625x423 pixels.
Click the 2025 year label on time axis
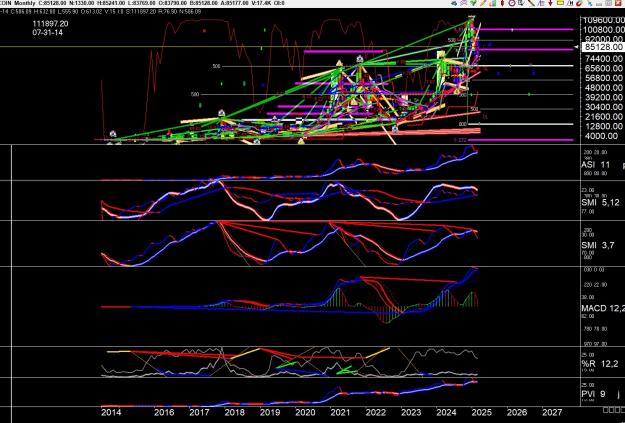(481, 412)
